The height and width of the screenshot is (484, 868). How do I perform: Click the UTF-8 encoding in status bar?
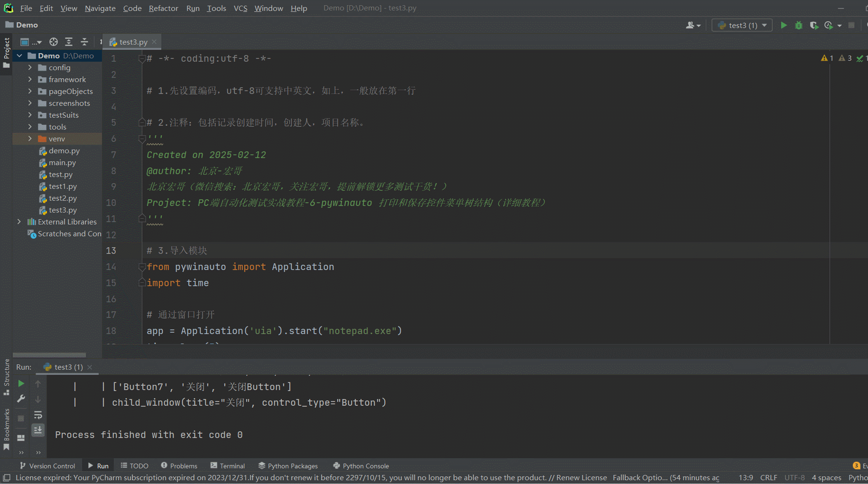click(794, 477)
